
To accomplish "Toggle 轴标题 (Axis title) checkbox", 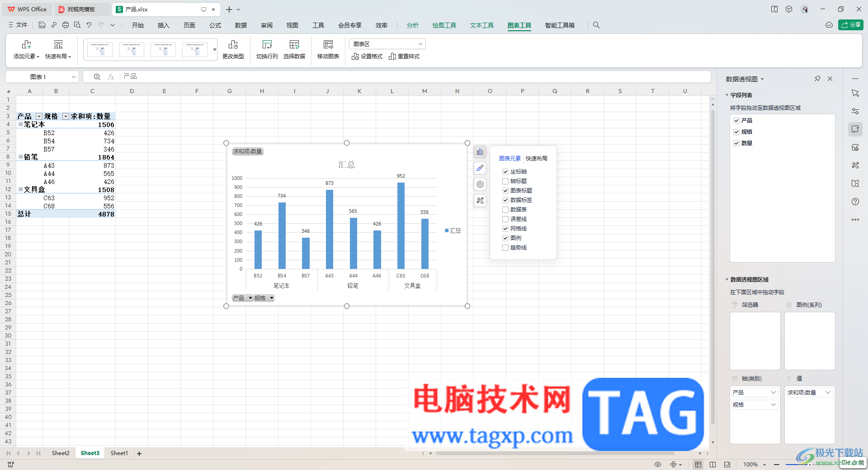I will 505,181.
